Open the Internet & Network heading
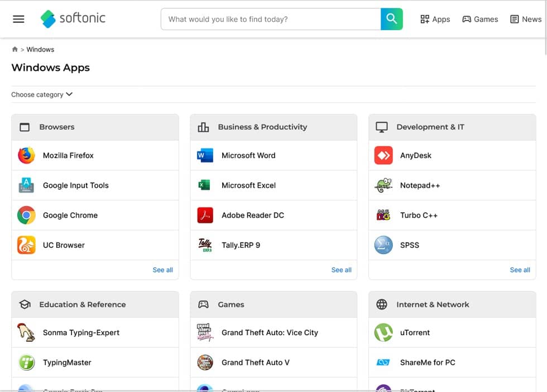This screenshot has height=392, width=547. point(433,304)
